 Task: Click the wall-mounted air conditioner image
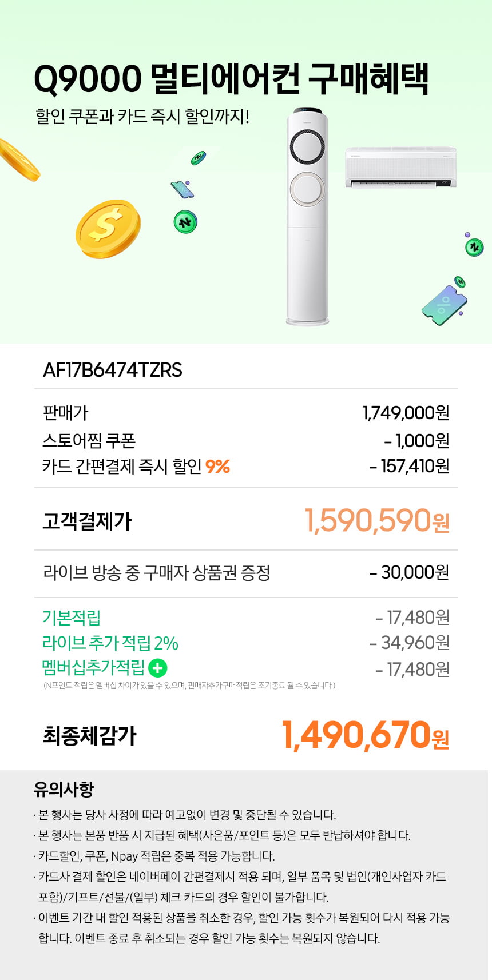point(400,167)
